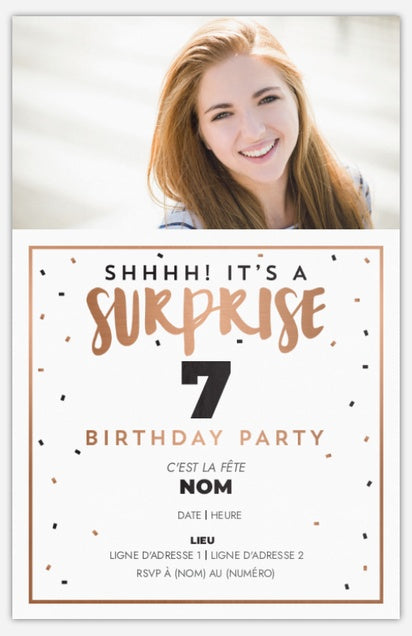412x636 pixels.
Task: Click the "LIGNE D'ADRESSE 1" placeholder
Action: (156, 555)
